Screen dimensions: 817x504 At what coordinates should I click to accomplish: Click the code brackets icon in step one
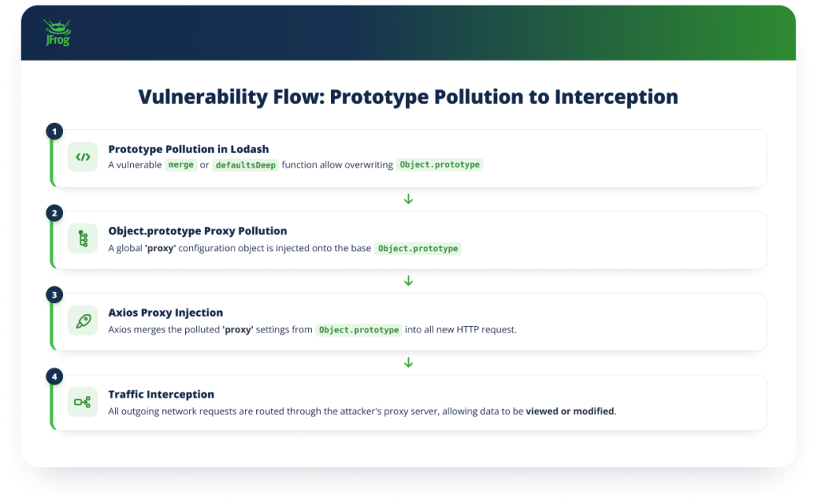click(83, 157)
